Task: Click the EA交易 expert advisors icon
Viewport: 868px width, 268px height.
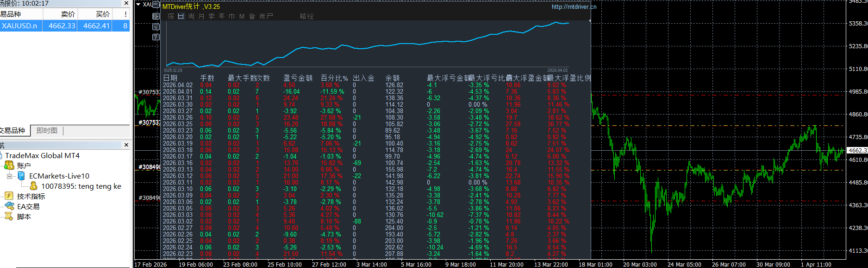Action: coord(9,206)
